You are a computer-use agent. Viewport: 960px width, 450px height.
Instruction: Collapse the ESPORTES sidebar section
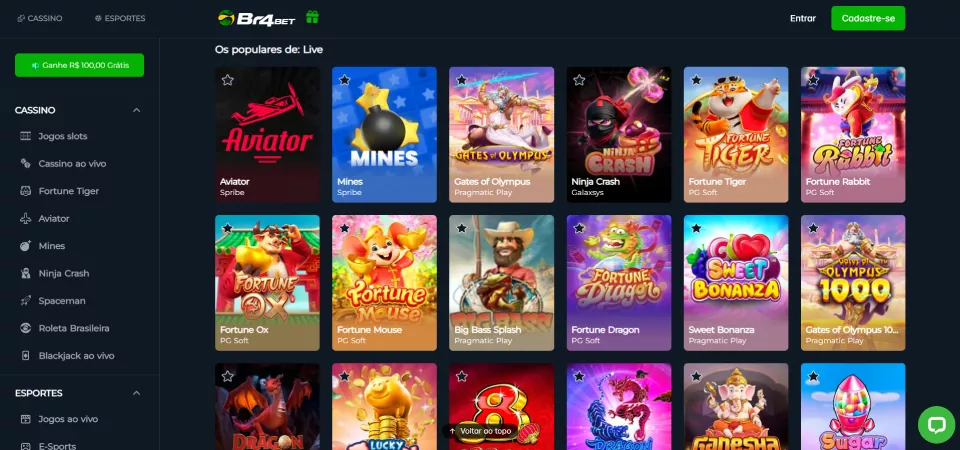coord(137,393)
